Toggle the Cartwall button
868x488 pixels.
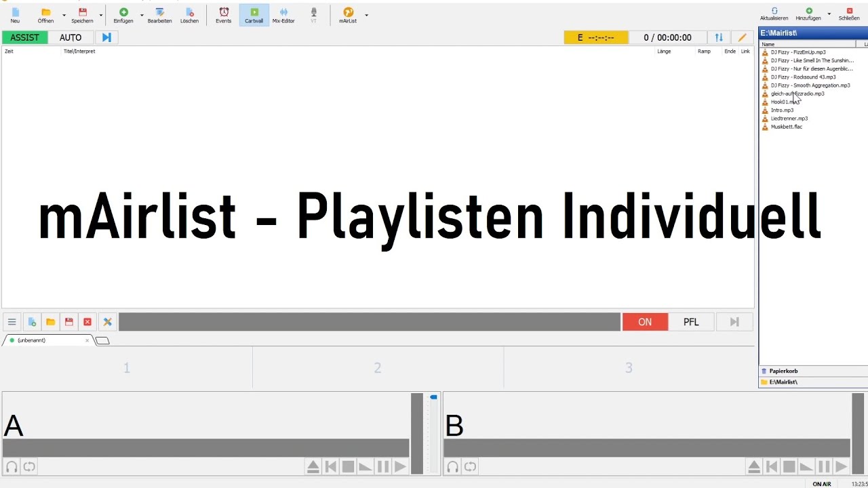(x=254, y=15)
